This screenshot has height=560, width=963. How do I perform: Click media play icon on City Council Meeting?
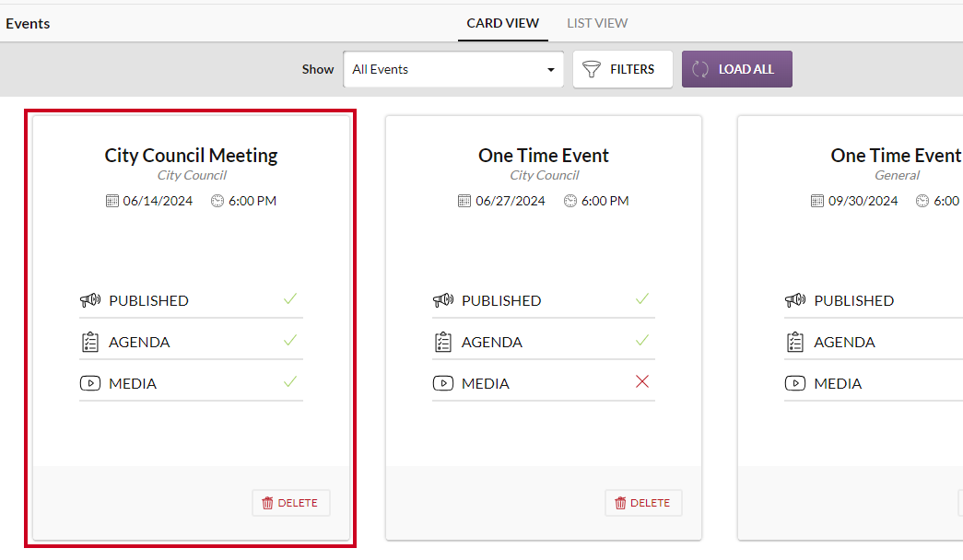(x=90, y=383)
